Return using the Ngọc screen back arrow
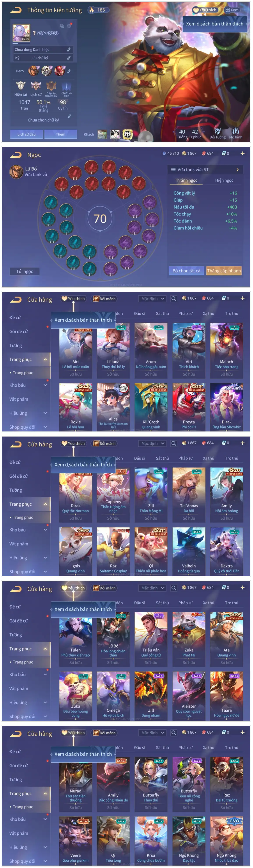 coord(16,155)
